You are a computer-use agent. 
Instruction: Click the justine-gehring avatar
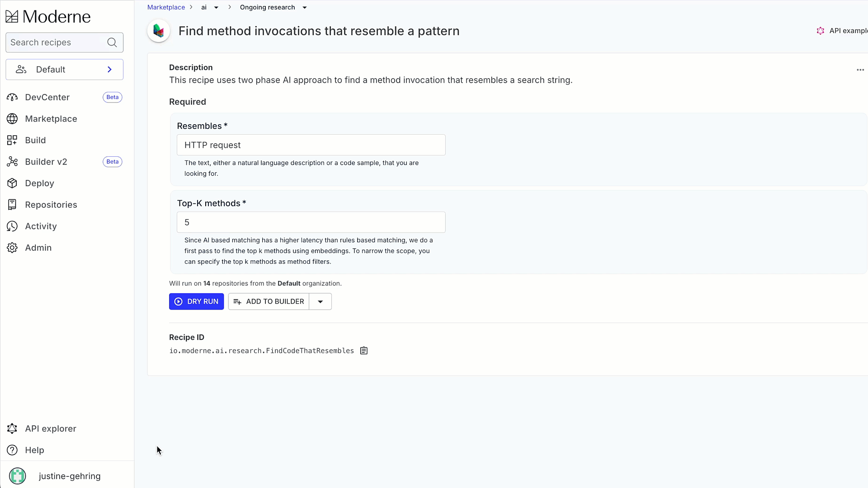click(18, 476)
